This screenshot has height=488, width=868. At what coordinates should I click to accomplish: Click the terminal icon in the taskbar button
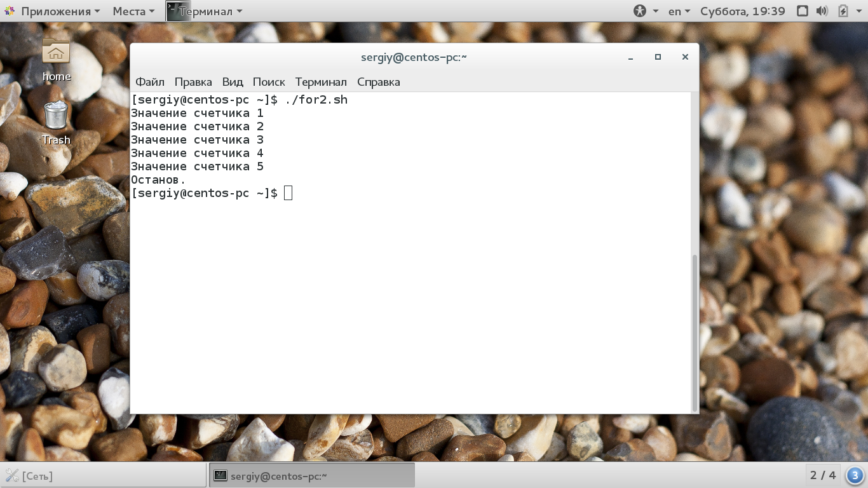[220, 475]
